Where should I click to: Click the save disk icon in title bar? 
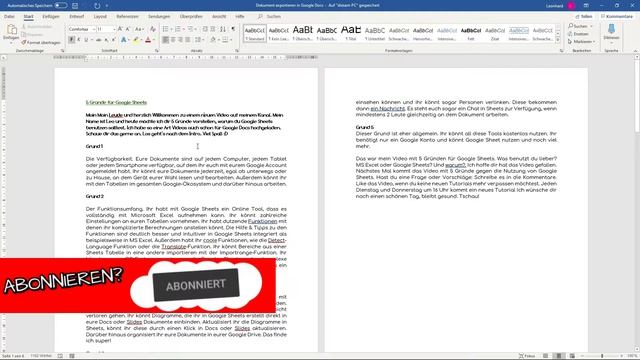[x=75, y=6]
